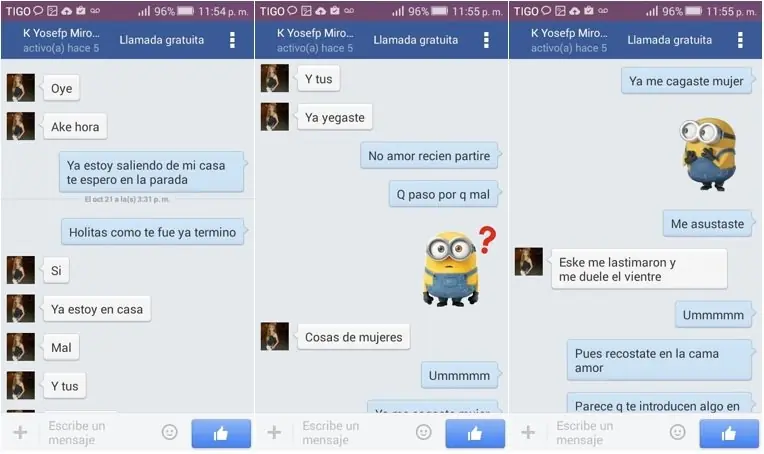The image size is (764, 454).
Task: Select the 'Ya me cagaste mujer' bubble in right screen
Action: pyautogui.click(x=686, y=81)
